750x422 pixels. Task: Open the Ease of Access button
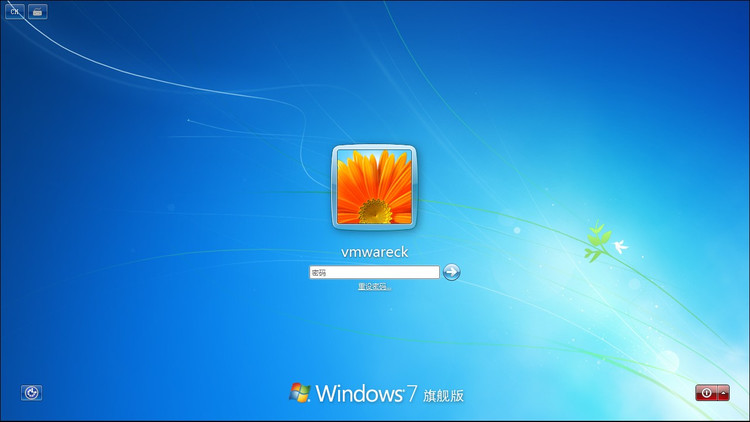tap(32, 393)
